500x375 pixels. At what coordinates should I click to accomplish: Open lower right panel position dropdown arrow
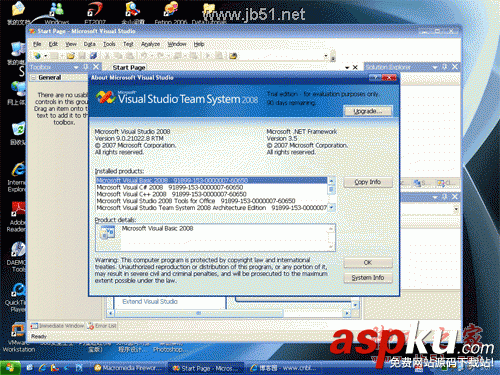(435, 197)
